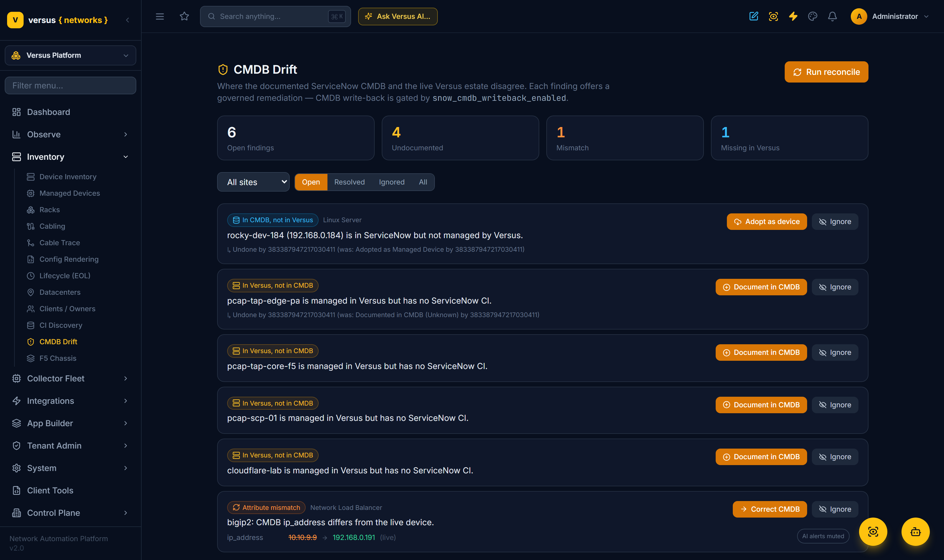This screenshot has height=560, width=944.
Task: Expand the Observe menu section
Action: [70, 134]
